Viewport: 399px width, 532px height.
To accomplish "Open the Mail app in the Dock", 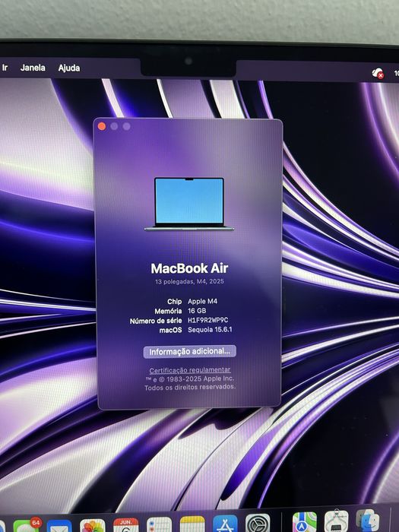I will pos(59,526).
